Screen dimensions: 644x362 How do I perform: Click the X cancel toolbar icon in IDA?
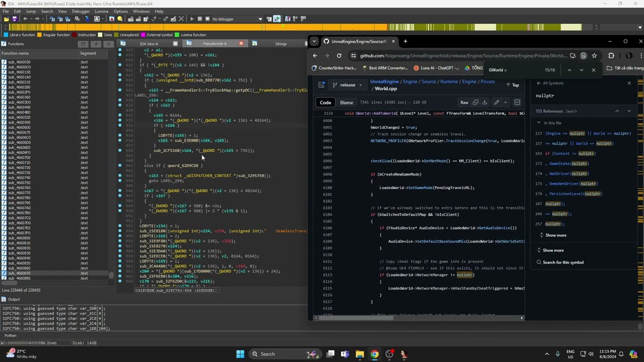pyautogui.click(x=181, y=19)
